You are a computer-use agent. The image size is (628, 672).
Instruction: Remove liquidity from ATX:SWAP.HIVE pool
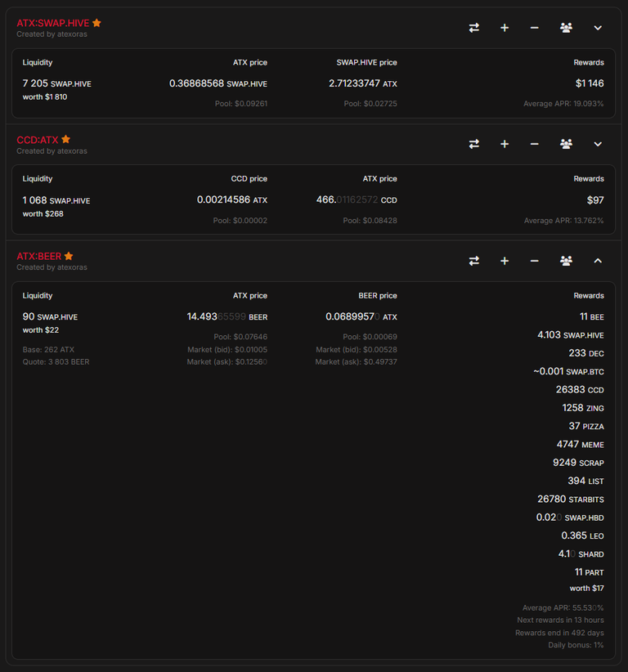click(534, 28)
